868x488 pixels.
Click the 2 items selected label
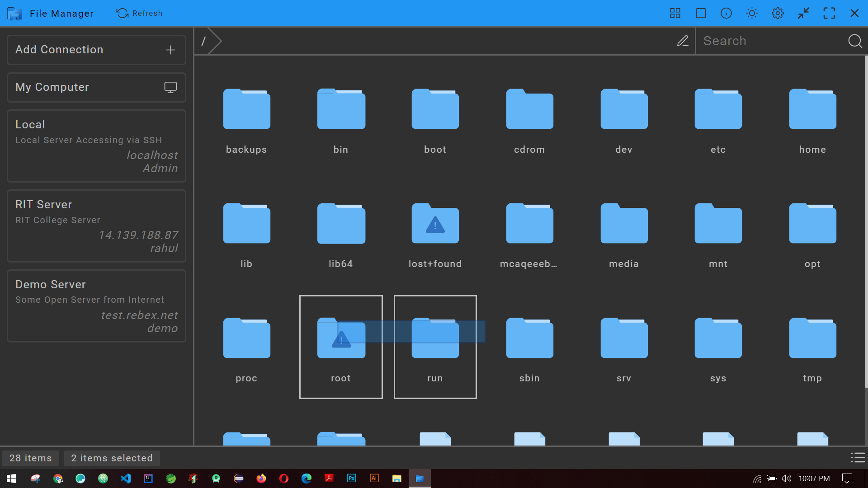112,458
